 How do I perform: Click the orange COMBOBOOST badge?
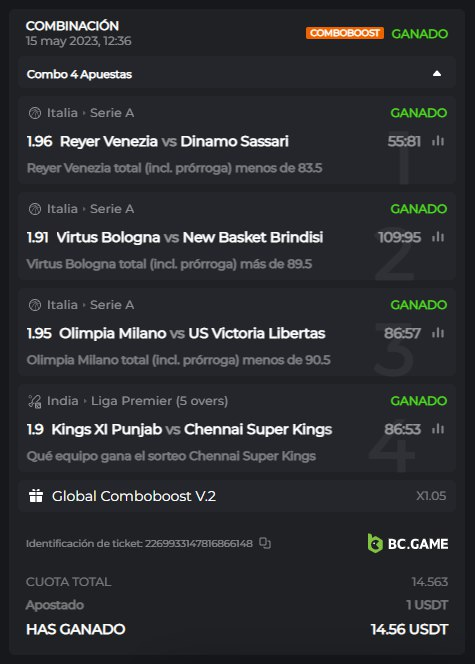click(x=345, y=33)
